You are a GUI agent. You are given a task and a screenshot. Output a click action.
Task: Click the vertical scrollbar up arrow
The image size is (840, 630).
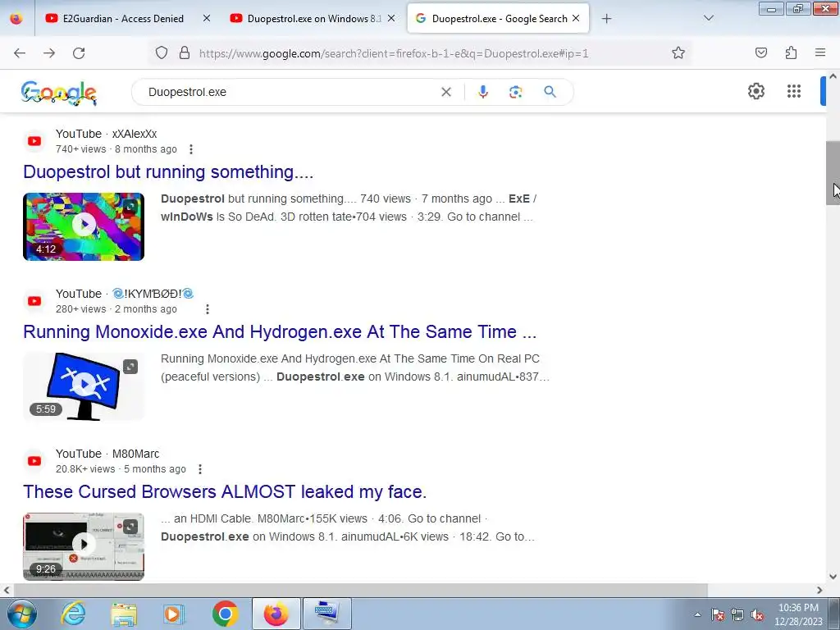coord(833,76)
